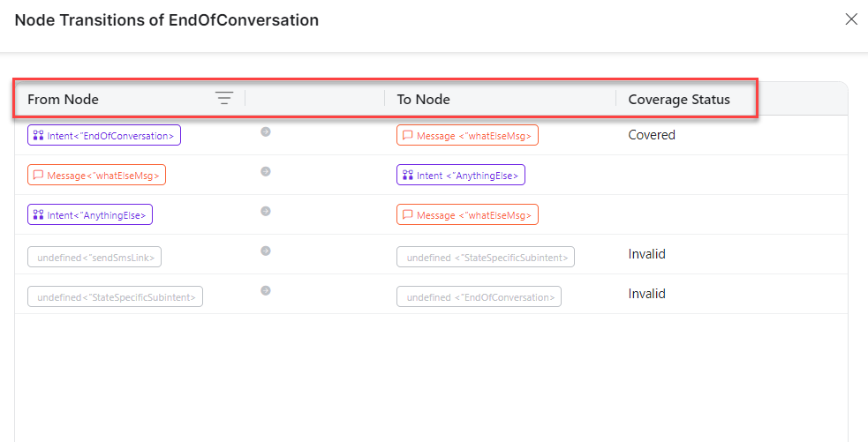
Task: Click the arrow icon in the StateSpecificSubintent row
Action: click(x=265, y=291)
